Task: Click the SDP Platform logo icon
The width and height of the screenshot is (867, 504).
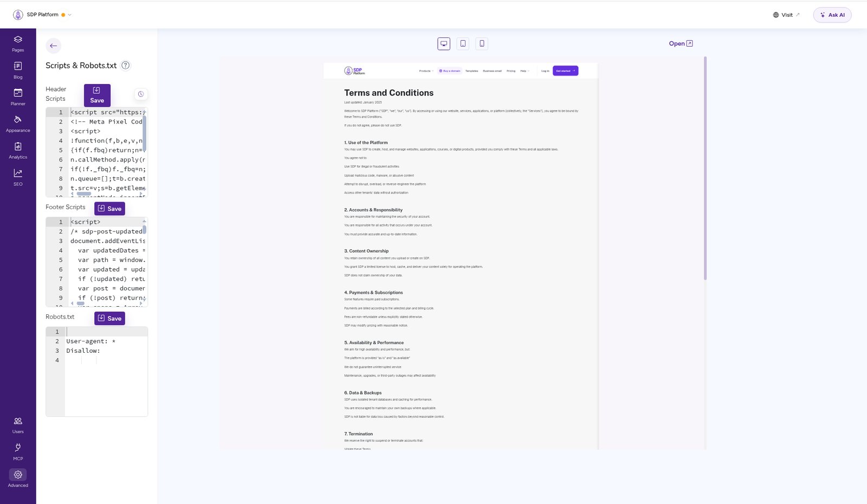Action: coord(18,15)
